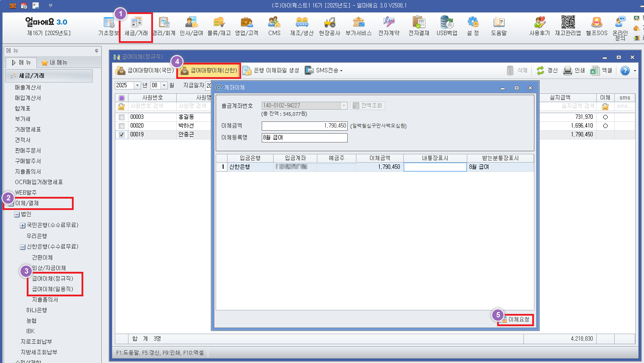Open the month 08 dropdown
This screenshot has height=363, width=644.
164,85
